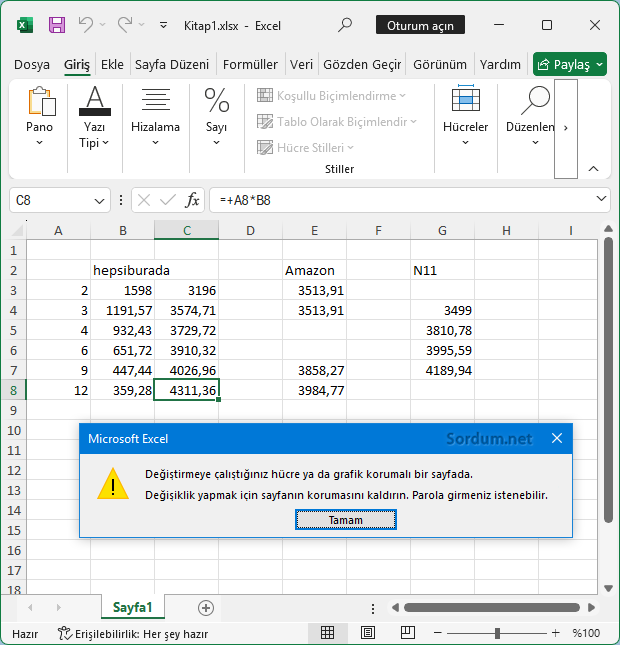Select the hepsiburada cell
The height and width of the screenshot is (645, 620).
pos(123,270)
